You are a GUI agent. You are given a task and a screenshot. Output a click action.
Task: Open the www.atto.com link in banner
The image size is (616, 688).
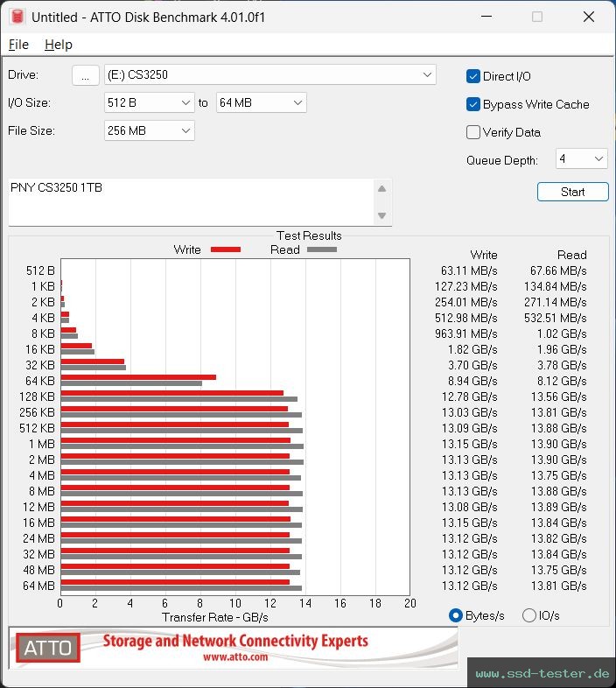pyautogui.click(x=235, y=656)
